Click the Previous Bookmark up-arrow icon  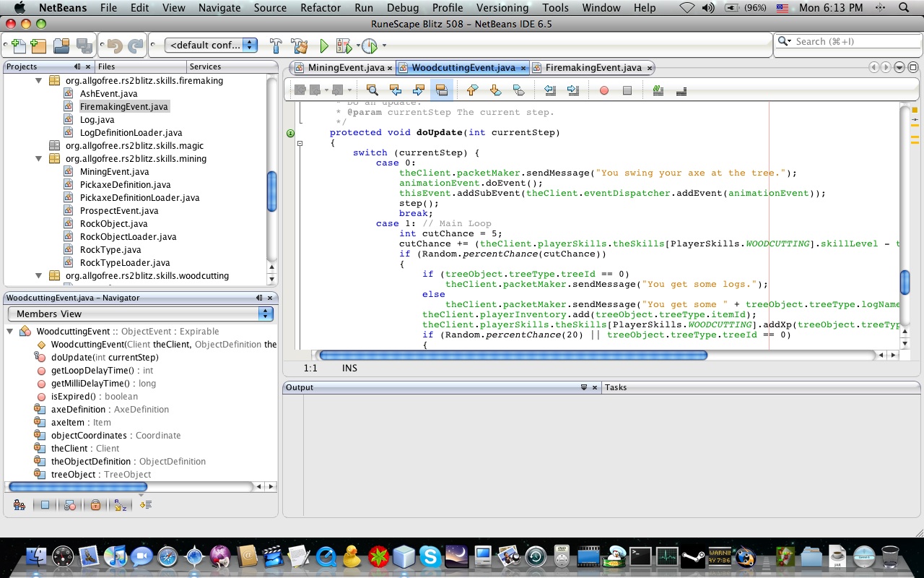click(472, 90)
